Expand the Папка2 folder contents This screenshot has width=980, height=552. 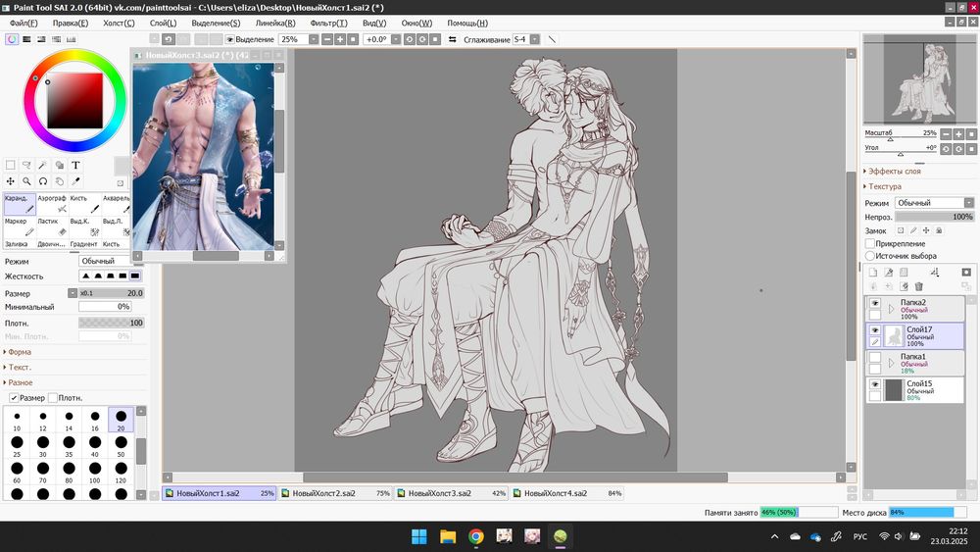(892, 309)
